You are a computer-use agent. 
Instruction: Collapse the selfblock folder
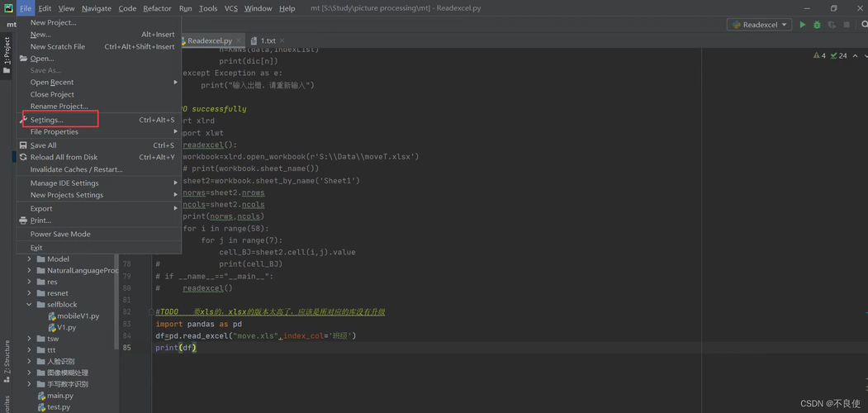30,305
